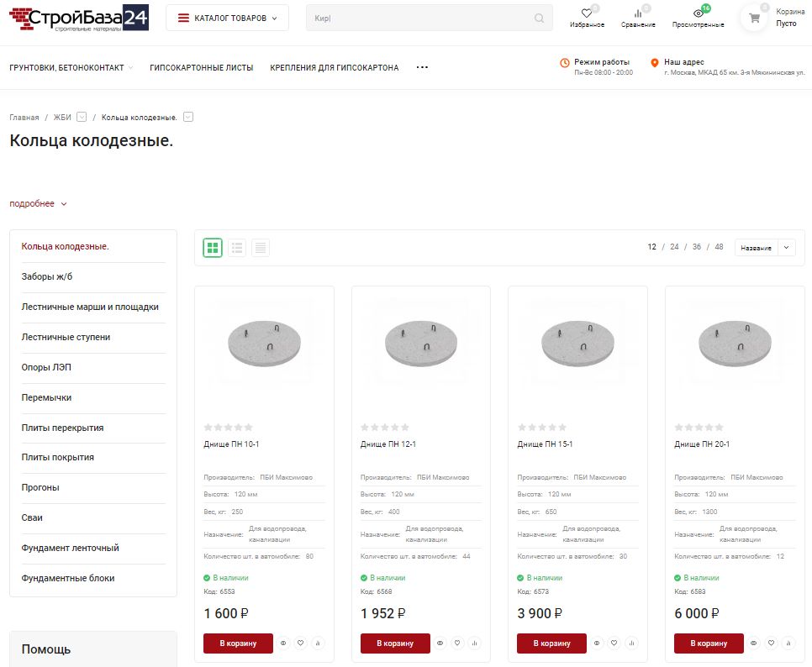Add Днище ПН 15-1 to favorites

614,643
